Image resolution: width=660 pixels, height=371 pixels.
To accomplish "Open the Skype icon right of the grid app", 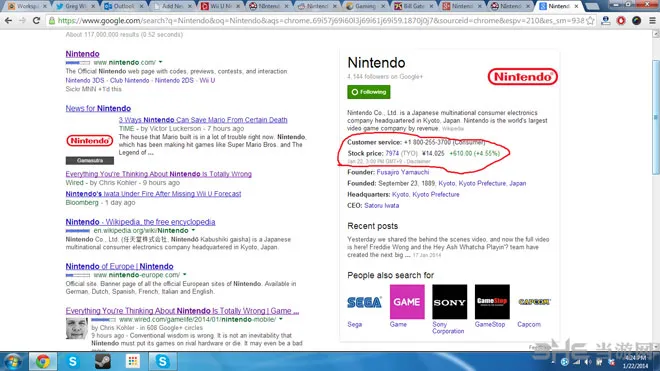I will (x=162, y=361).
